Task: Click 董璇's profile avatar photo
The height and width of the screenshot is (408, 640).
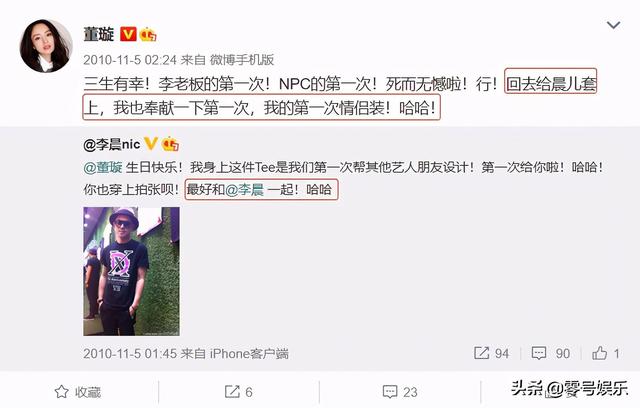Action: point(46,46)
